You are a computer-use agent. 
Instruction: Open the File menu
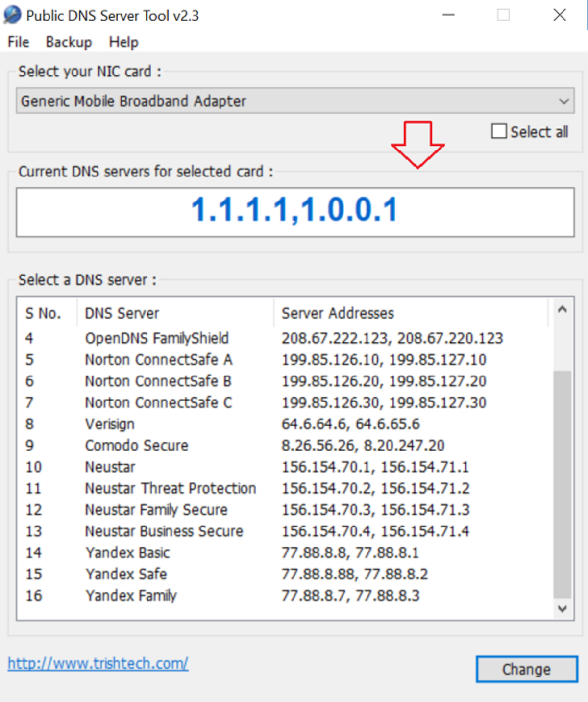19,42
